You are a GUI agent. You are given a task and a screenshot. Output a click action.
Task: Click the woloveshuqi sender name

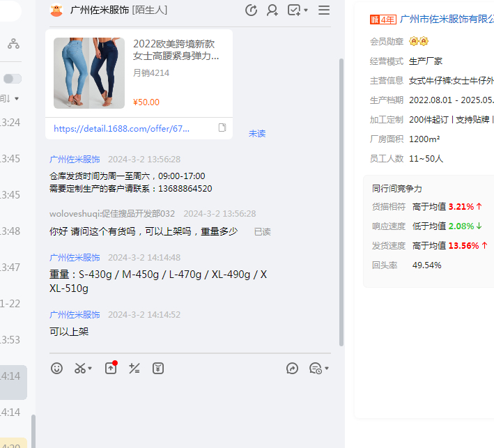tap(112, 214)
